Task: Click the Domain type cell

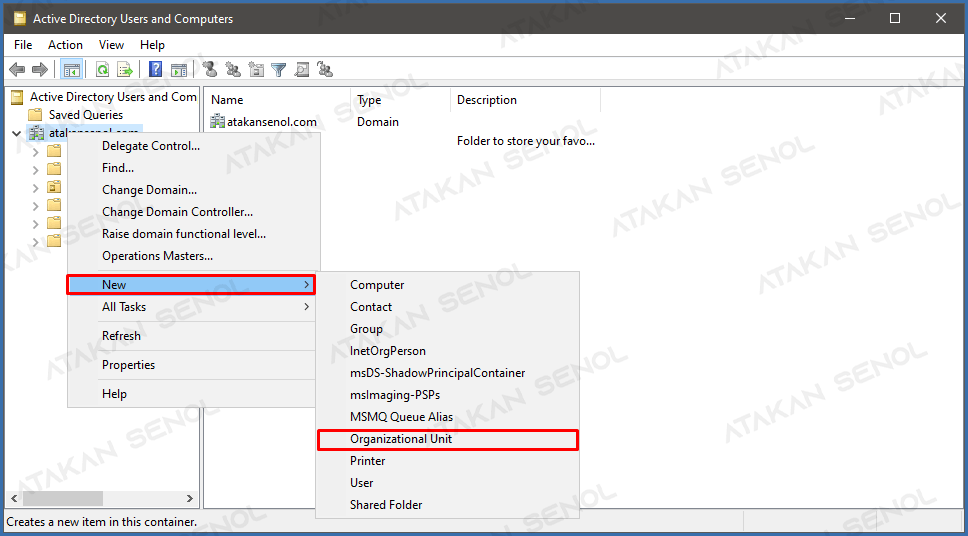Action: coord(378,122)
